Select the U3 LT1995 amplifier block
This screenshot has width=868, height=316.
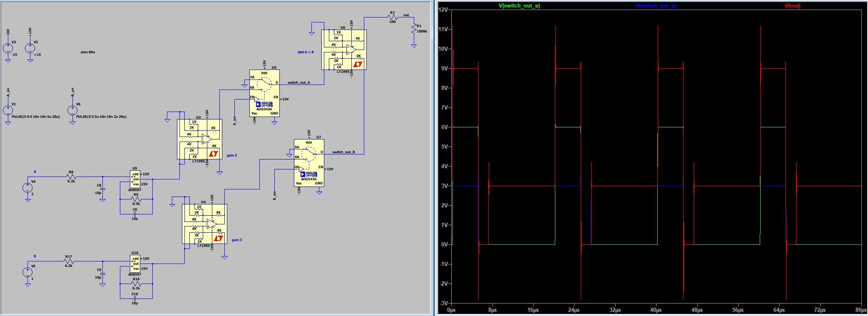199,139
